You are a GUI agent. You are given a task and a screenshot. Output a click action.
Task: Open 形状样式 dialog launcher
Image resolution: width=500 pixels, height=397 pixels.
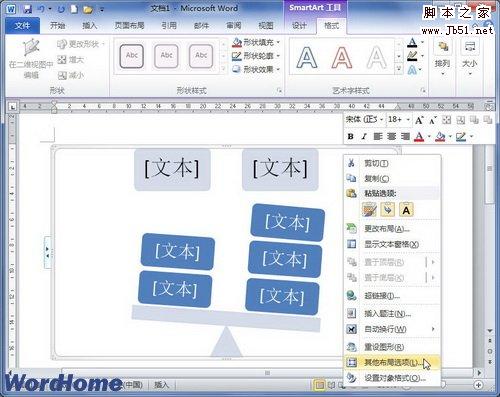pos(279,90)
